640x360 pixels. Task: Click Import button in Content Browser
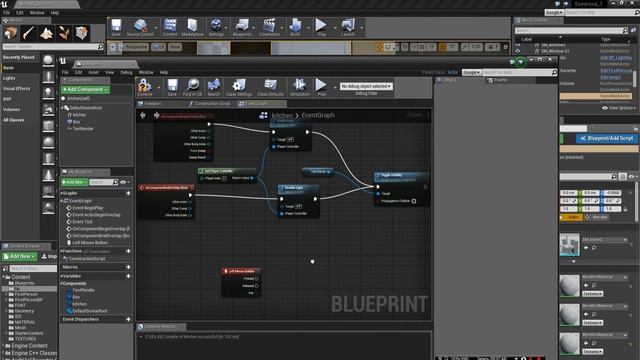coord(49,256)
